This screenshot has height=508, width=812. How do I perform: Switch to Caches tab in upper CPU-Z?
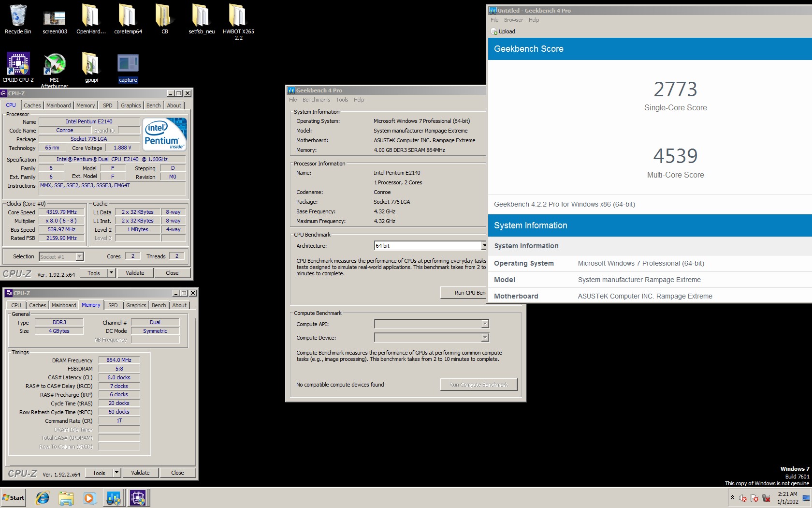[32, 105]
